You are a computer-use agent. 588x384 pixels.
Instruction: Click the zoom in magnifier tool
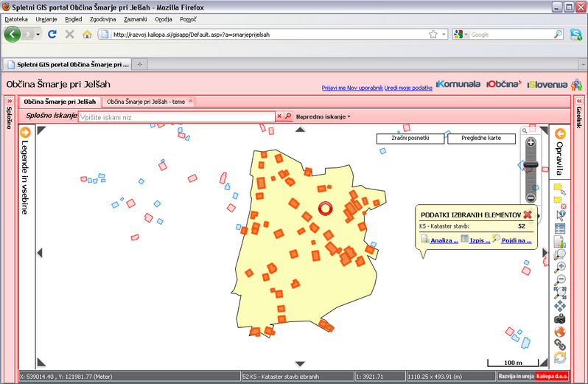559,256
